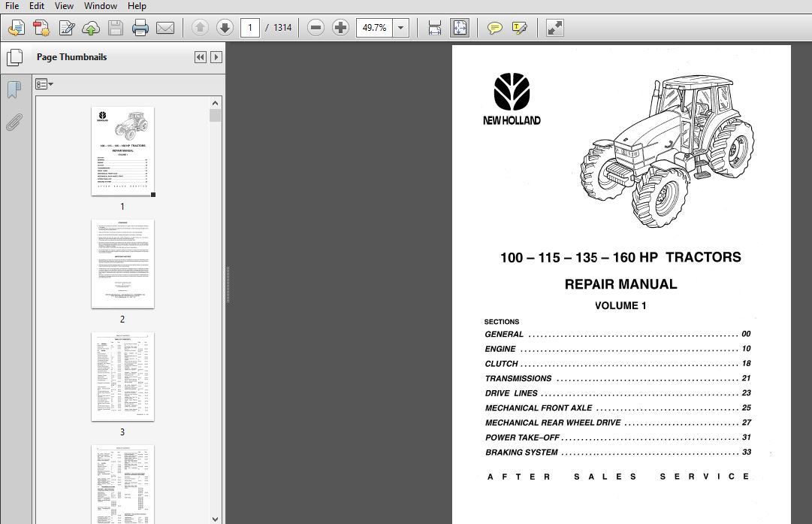Click the POWER TAKE-OFF section entry
Screen dimensions: 812x524
(x=617, y=438)
